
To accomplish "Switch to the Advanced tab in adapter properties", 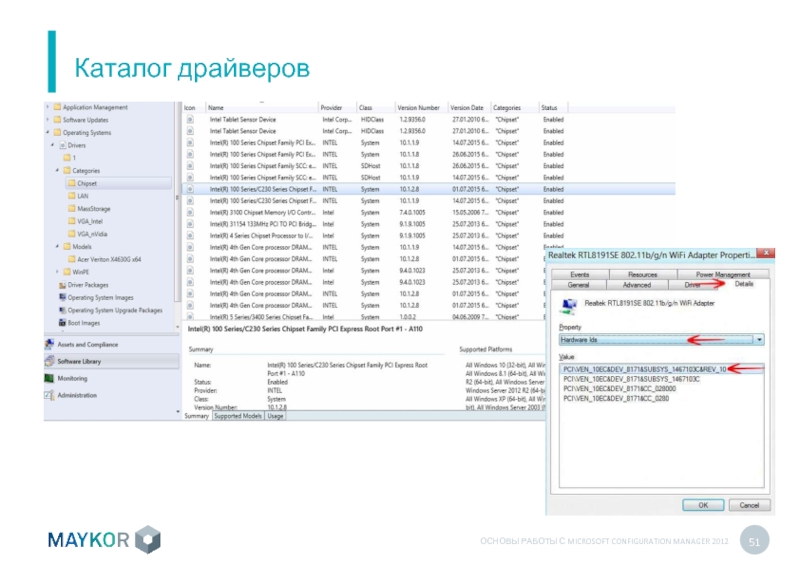I will [x=636, y=284].
